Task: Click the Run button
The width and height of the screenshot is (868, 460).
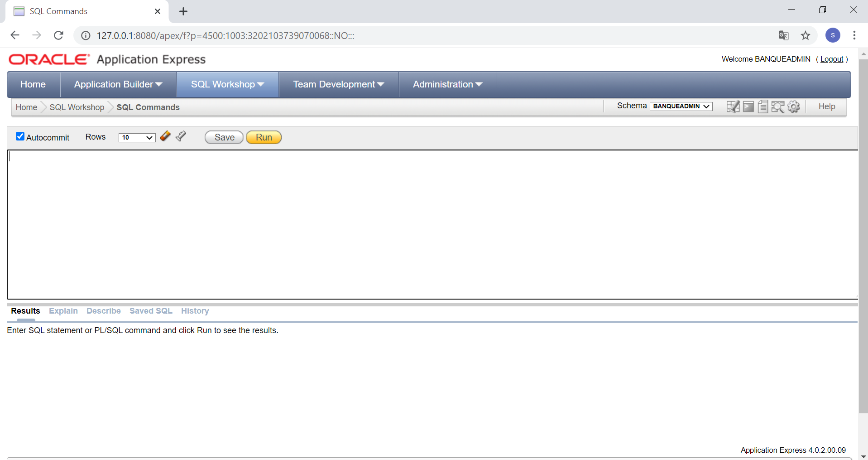Action: pos(264,137)
